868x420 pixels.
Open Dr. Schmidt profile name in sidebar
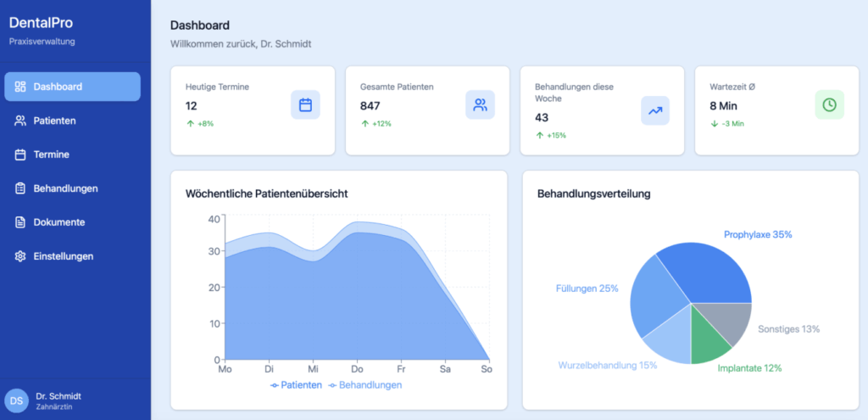point(58,395)
